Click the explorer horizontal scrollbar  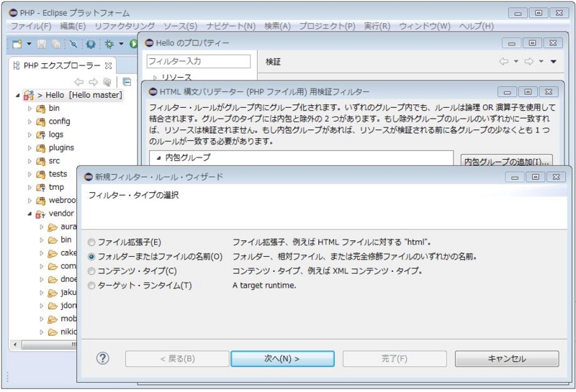click(x=48, y=345)
